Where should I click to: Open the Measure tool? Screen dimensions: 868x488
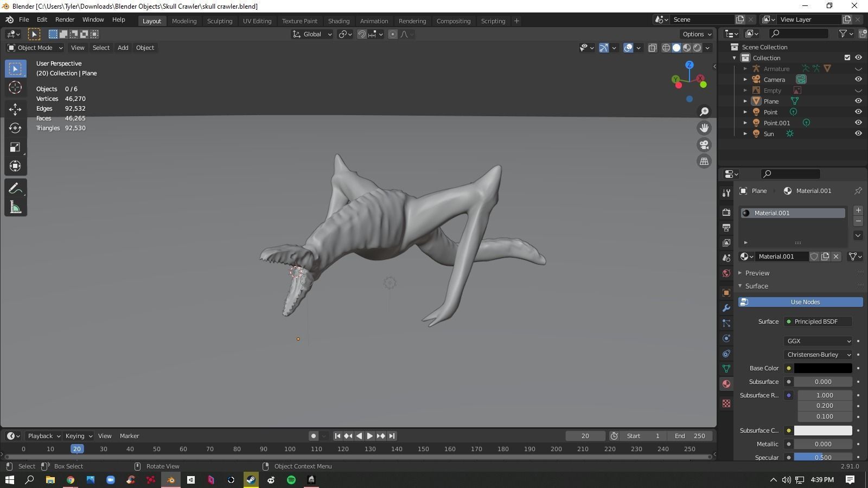15,206
